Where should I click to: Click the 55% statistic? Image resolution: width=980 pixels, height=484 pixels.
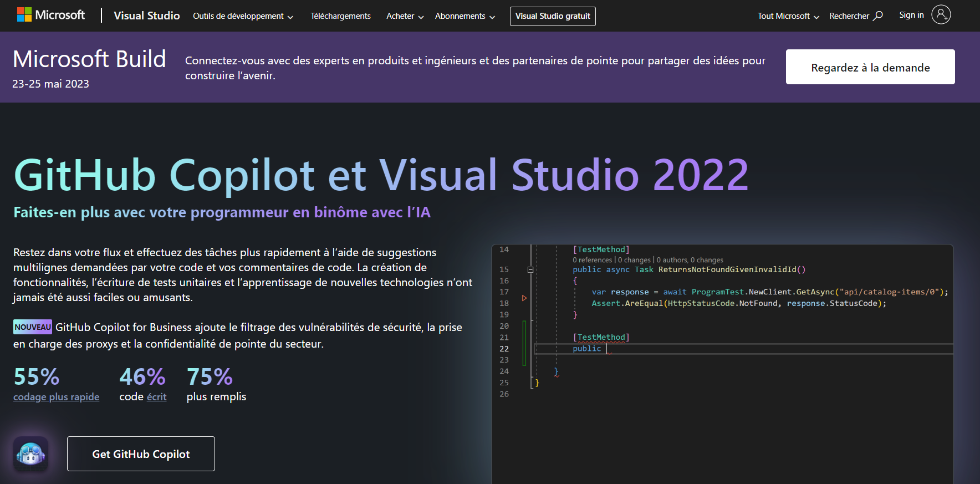(37, 376)
